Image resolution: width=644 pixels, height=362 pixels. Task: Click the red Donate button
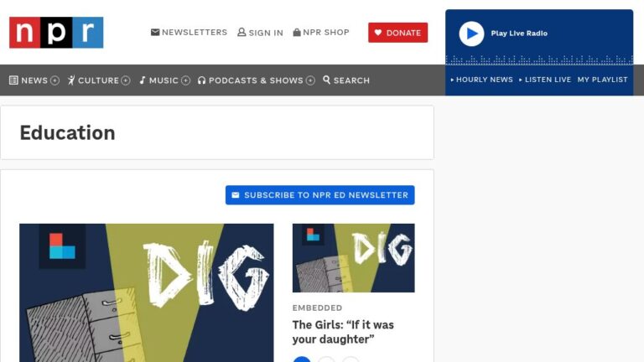tap(397, 33)
